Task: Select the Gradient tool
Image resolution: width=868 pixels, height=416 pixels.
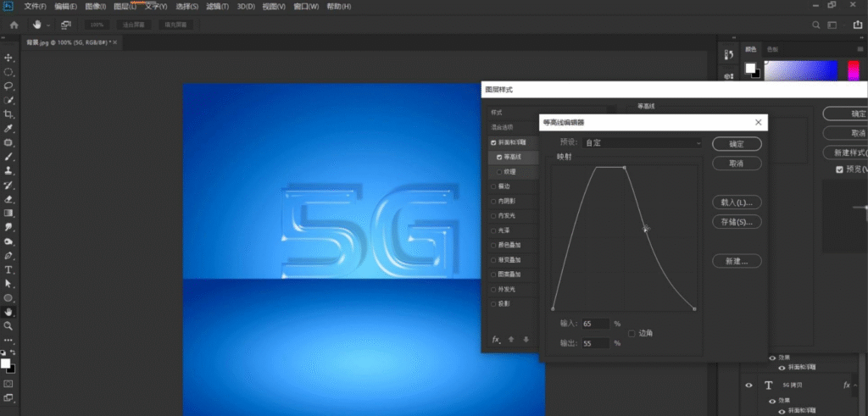Action: 8,213
